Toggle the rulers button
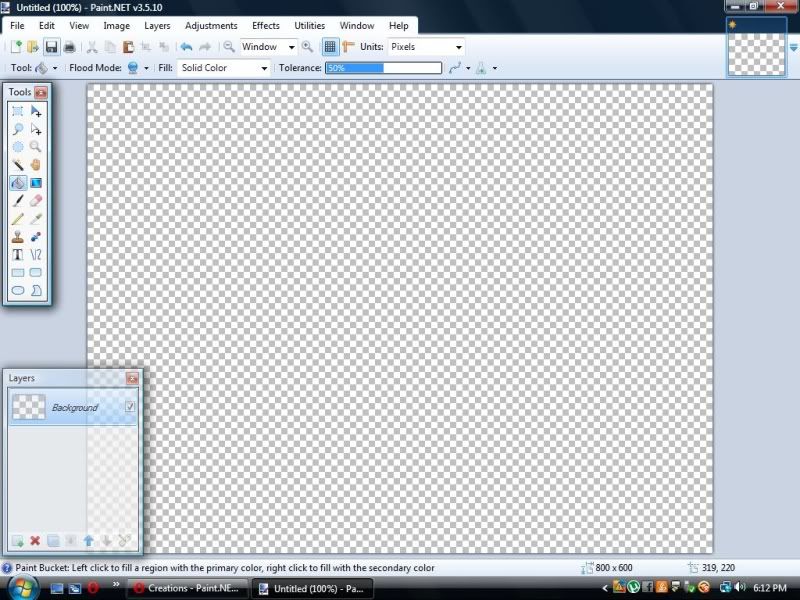 [348, 47]
